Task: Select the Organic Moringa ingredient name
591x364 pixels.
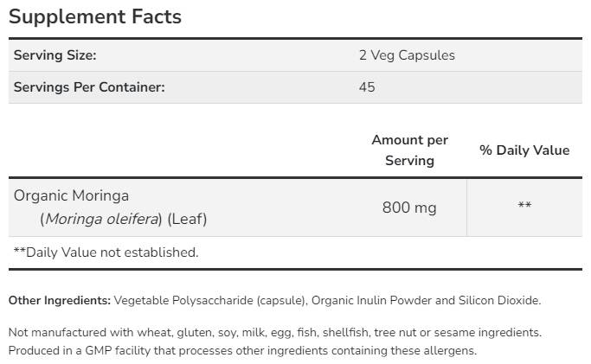Action: 71,196
